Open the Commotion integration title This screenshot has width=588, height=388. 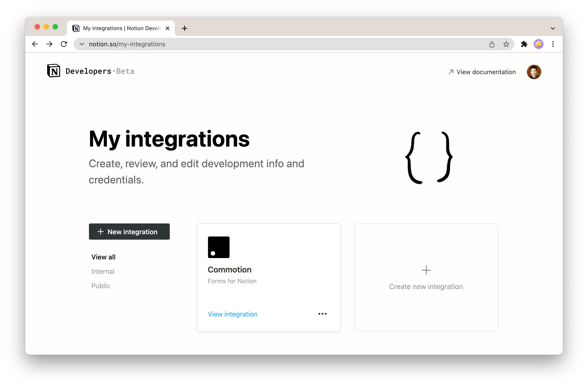(x=230, y=270)
